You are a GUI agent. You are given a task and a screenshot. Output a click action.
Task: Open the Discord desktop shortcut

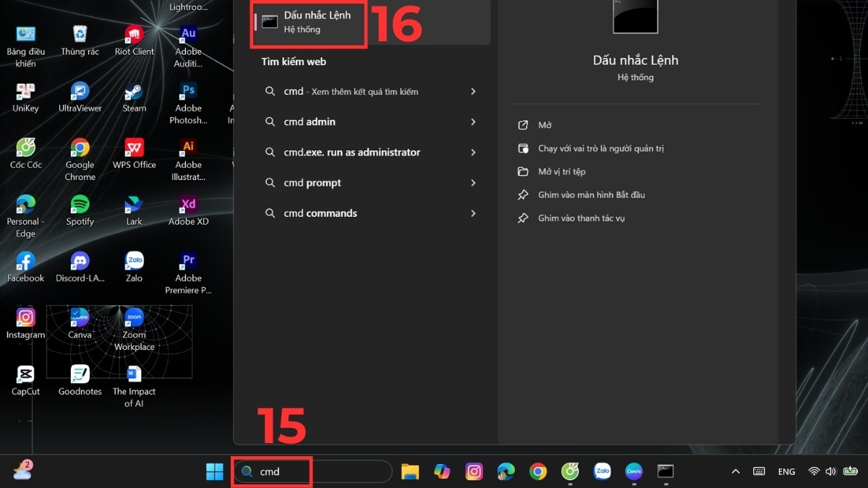click(x=80, y=262)
